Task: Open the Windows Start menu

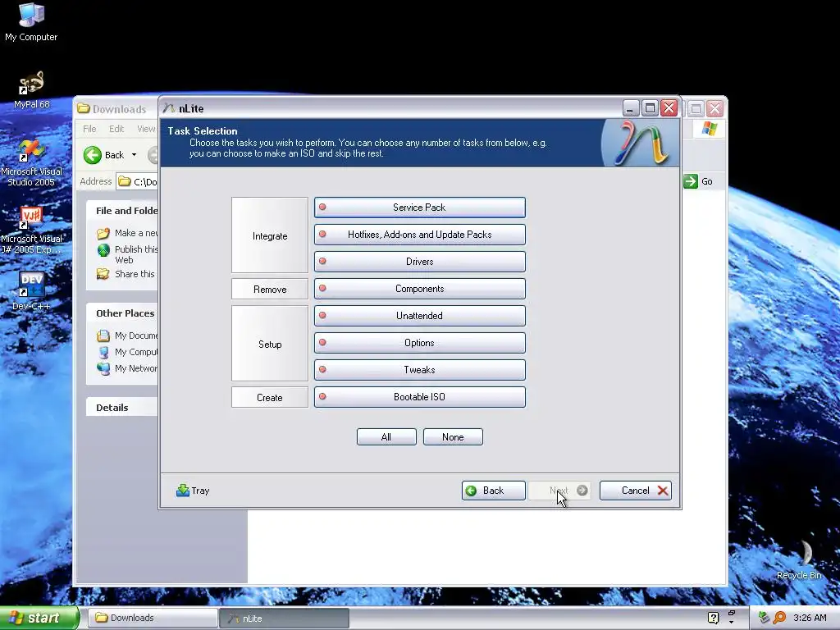Action: pos(39,619)
